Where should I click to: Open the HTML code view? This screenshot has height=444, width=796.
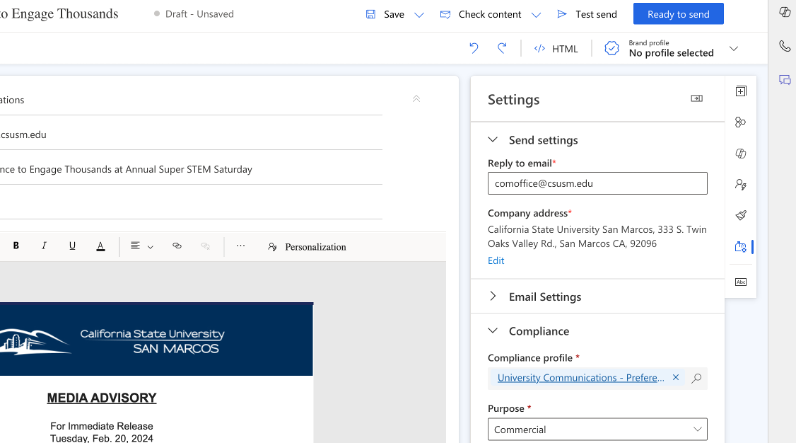pos(556,49)
